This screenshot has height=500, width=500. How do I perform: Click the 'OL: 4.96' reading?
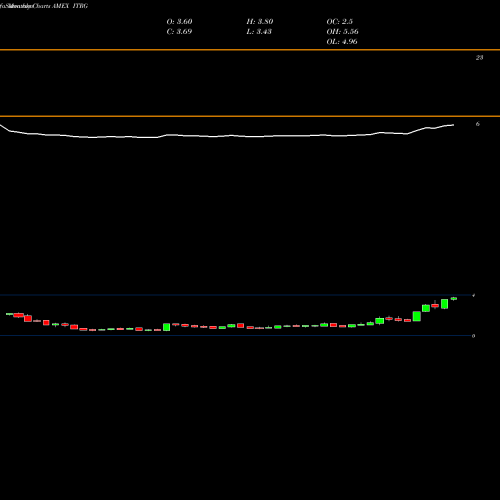coord(342,42)
